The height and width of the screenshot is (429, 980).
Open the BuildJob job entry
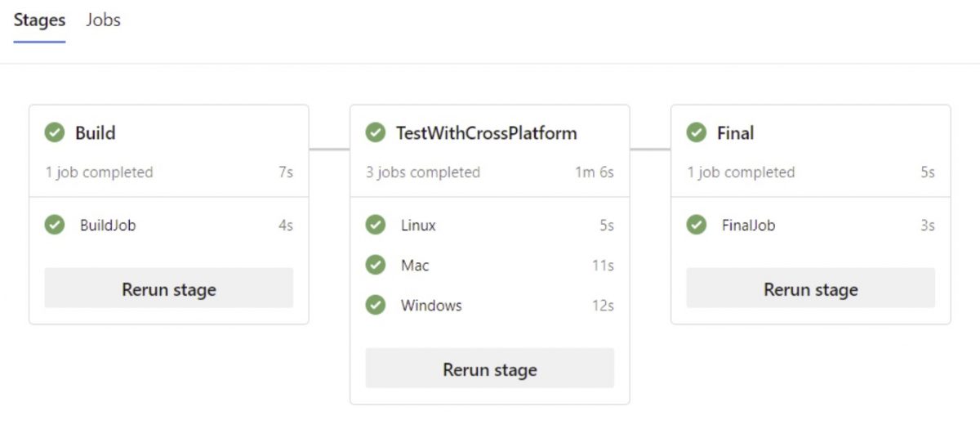pyautogui.click(x=169, y=225)
